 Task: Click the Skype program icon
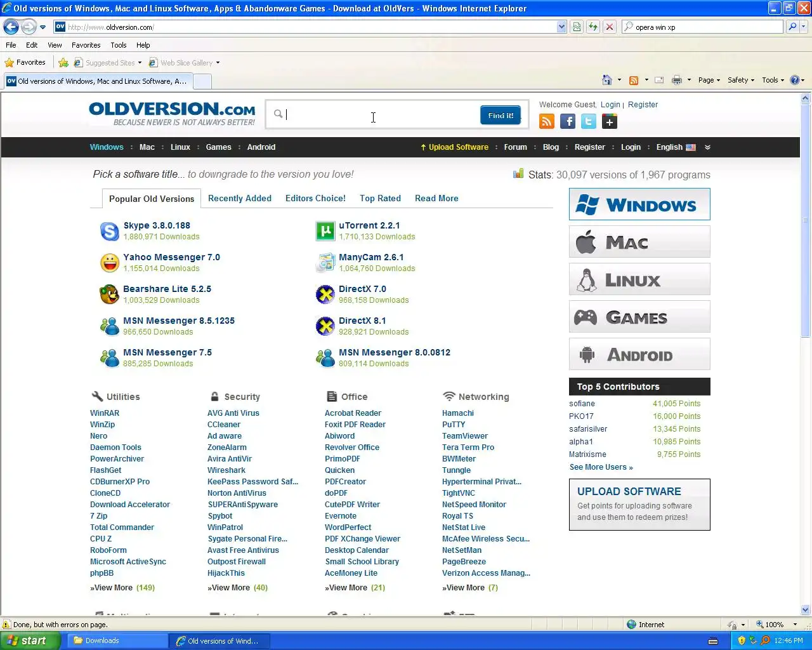click(x=109, y=231)
